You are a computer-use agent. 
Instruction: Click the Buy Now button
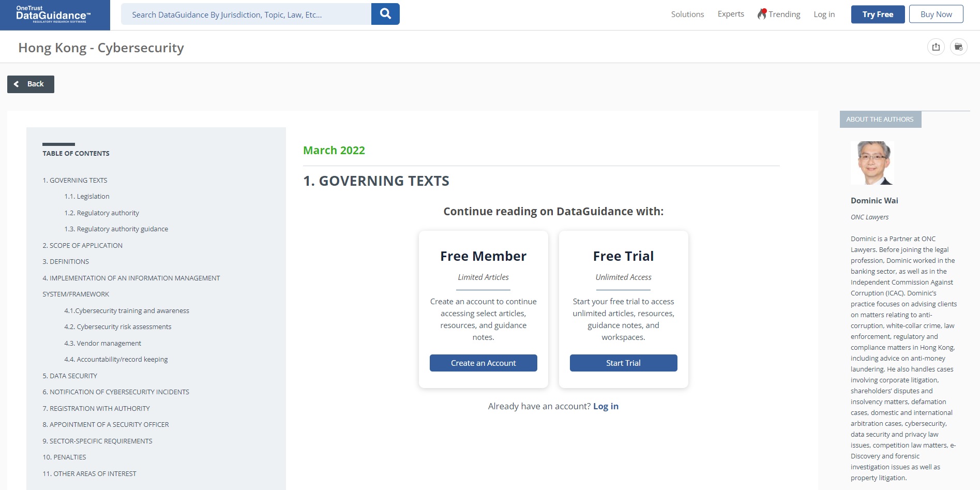pos(936,14)
